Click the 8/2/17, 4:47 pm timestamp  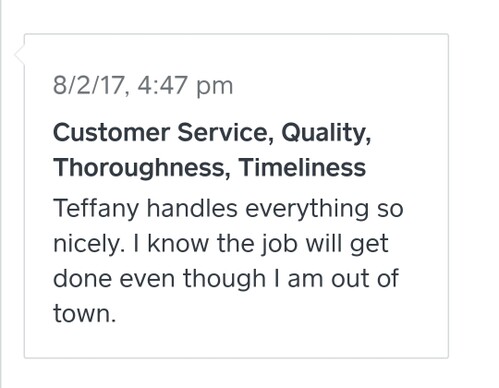pos(143,86)
